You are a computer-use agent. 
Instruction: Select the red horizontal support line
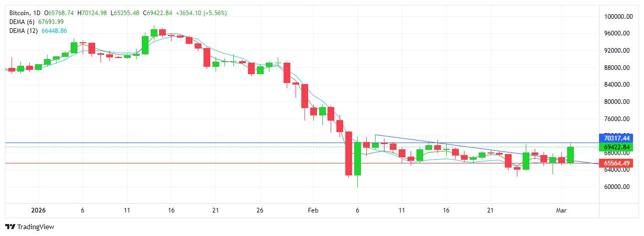[x=209, y=163]
